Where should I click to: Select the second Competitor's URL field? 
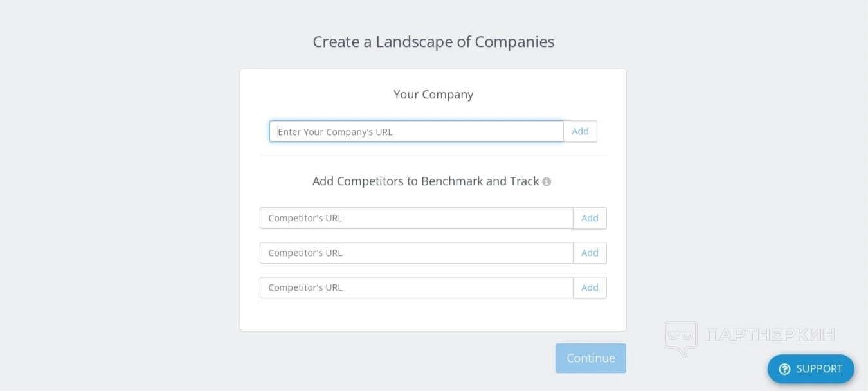pyautogui.click(x=416, y=253)
